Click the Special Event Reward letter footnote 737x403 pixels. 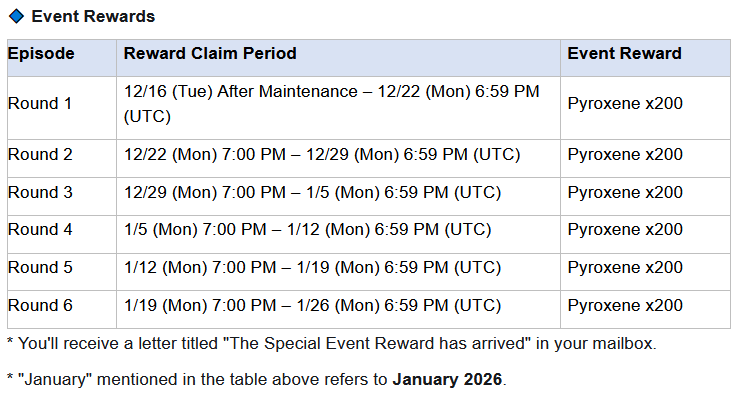[x=332, y=345]
